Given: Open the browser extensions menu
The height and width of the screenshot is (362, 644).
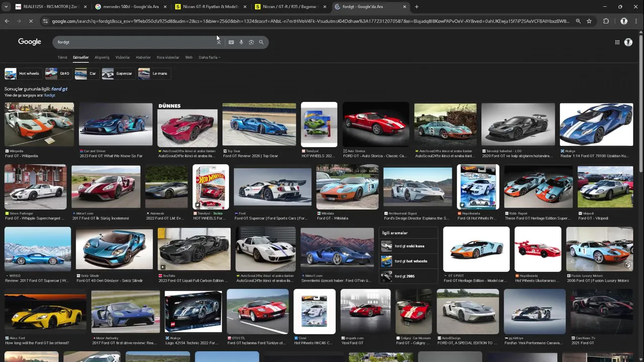Looking at the screenshot, I should point(606,21).
